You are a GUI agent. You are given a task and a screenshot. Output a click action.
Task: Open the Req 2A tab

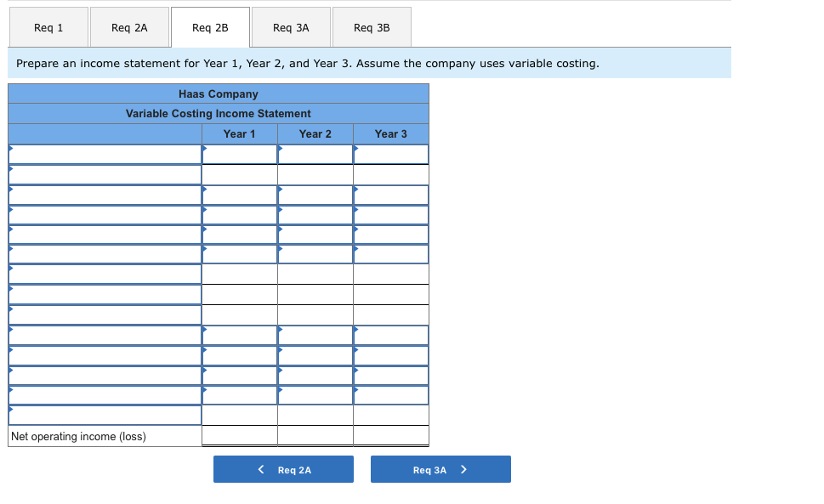tap(129, 27)
